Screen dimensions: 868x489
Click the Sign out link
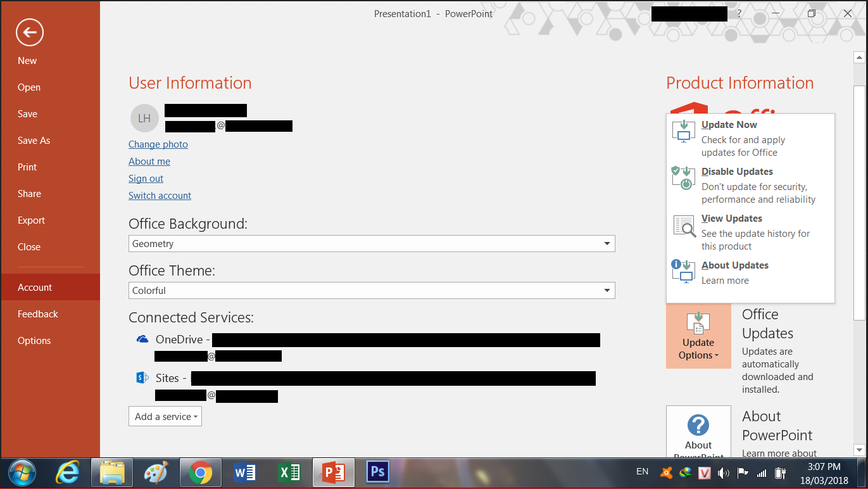[146, 179]
